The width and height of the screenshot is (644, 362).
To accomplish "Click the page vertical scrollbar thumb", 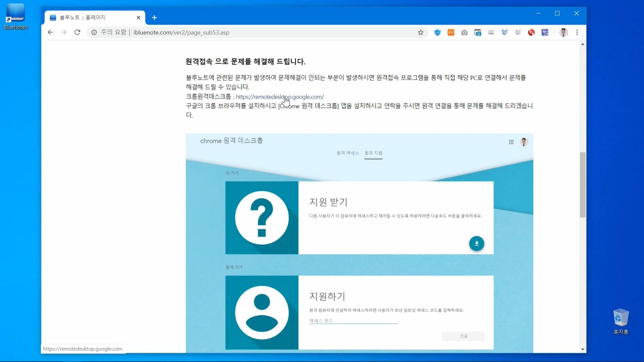I will (x=583, y=185).
